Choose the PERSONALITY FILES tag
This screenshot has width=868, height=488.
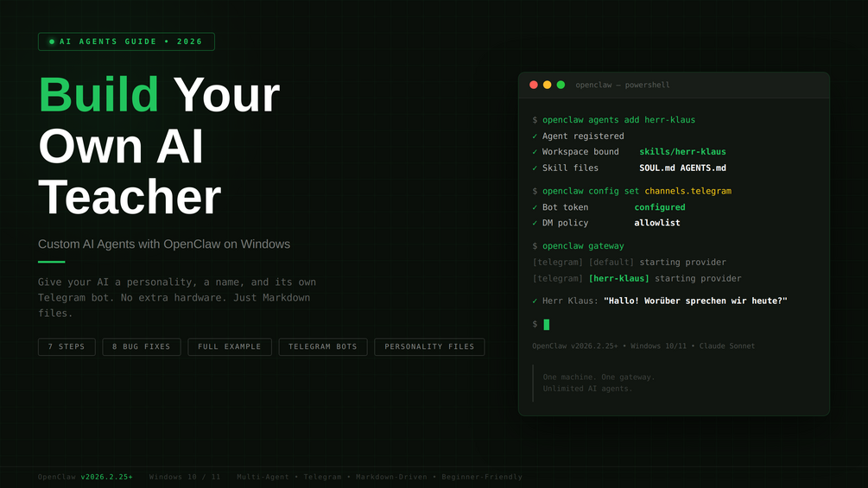(x=429, y=347)
